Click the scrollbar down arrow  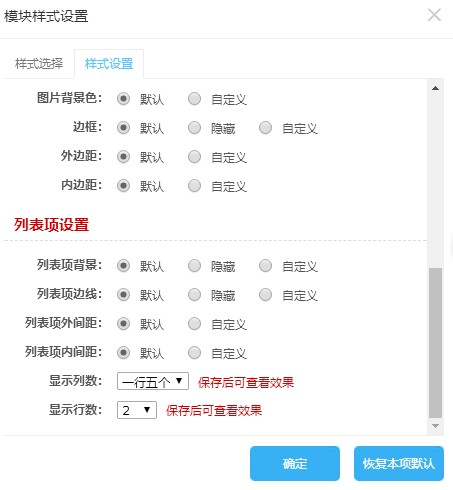435,426
